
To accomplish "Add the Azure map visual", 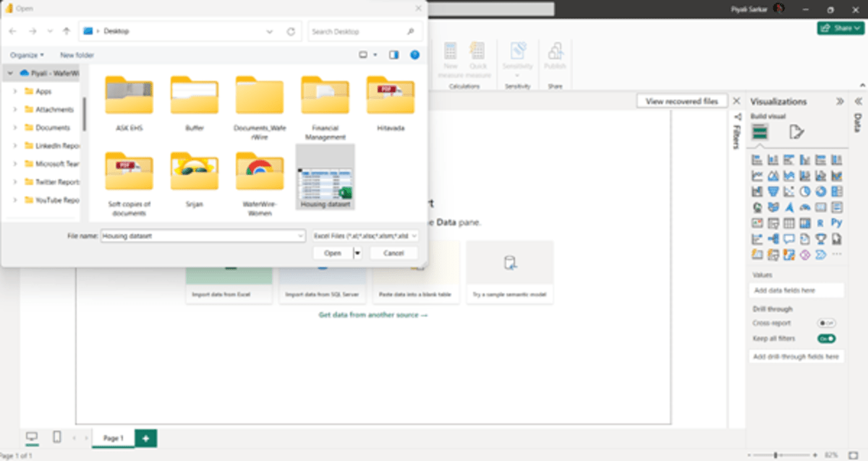I will coord(789,207).
